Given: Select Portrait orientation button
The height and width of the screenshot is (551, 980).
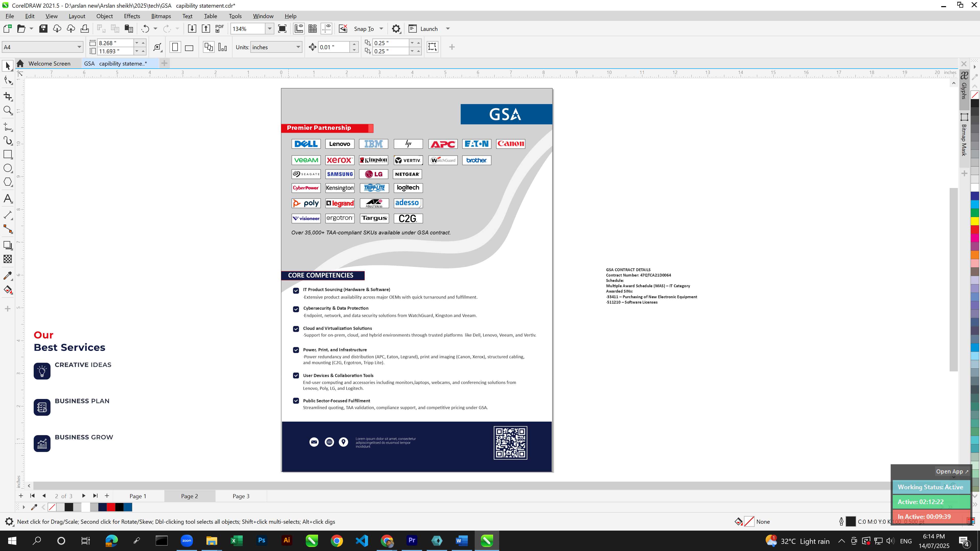Looking at the screenshot, I should [175, 47].
